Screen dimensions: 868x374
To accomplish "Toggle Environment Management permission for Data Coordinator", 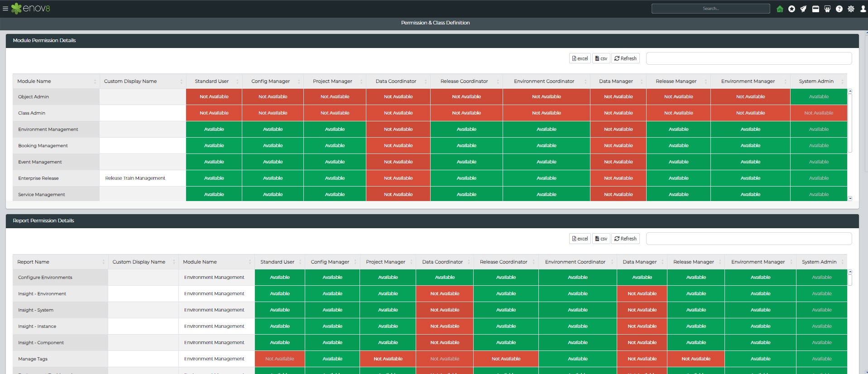I will point(398,129).
